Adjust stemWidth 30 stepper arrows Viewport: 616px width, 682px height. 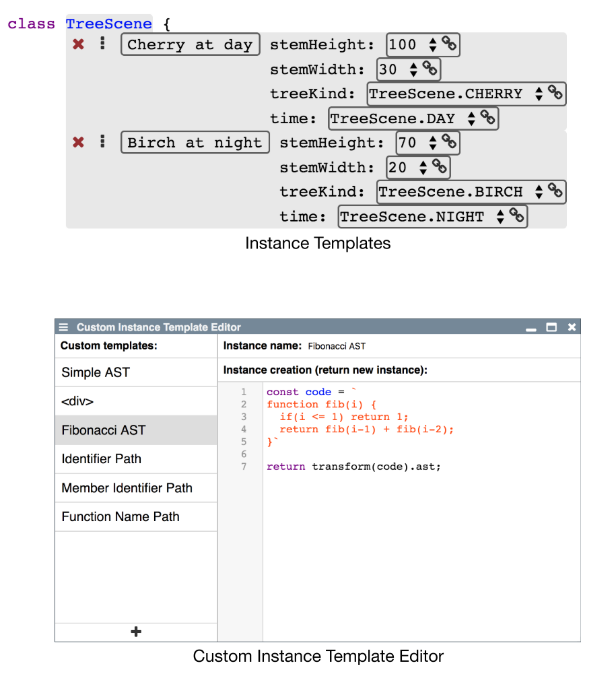point(413,70)
